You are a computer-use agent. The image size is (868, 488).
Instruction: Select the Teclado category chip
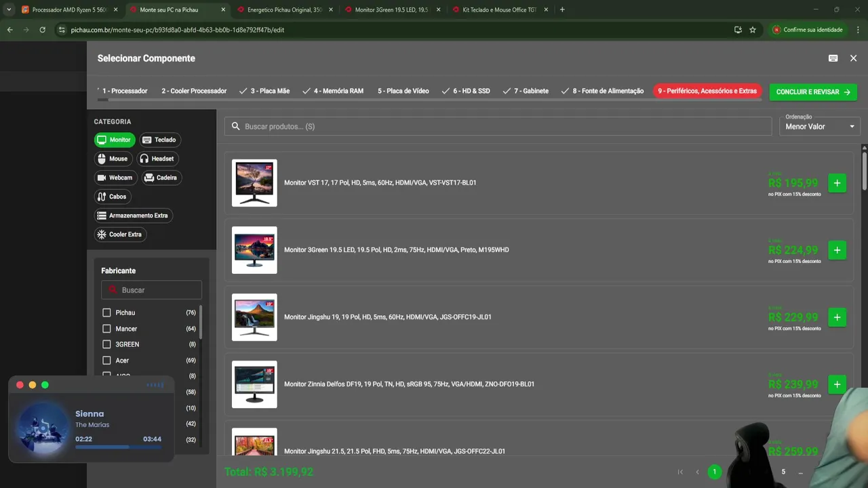[x=160, y=140]
